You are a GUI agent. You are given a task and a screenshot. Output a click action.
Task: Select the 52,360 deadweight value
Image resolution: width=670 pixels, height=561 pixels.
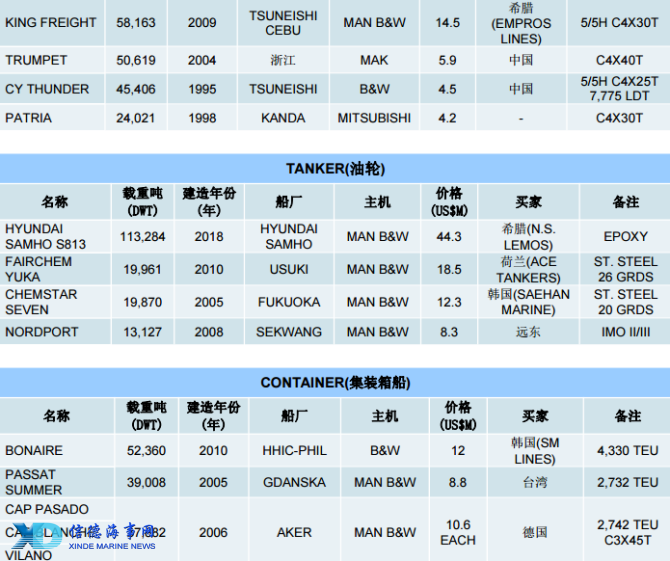click(x=146, y=450)
